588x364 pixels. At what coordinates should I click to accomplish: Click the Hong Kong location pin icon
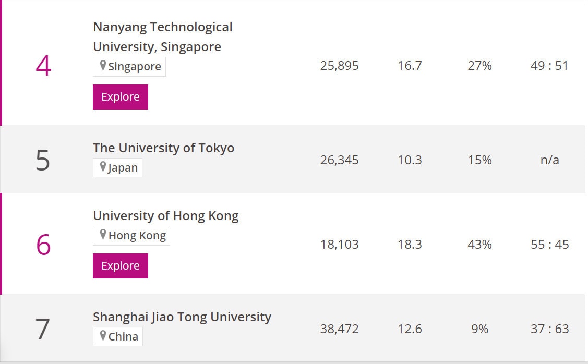coord(103,235)
